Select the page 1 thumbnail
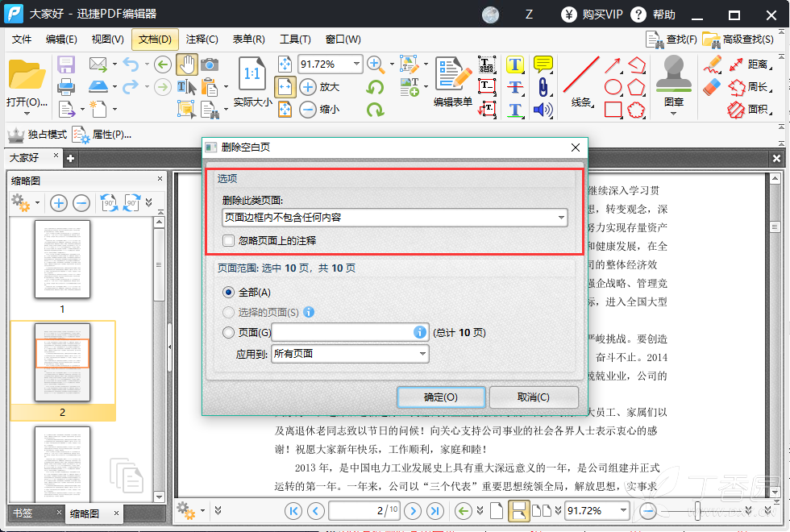This screenshot has height=532, width=790. coord(63,260)
